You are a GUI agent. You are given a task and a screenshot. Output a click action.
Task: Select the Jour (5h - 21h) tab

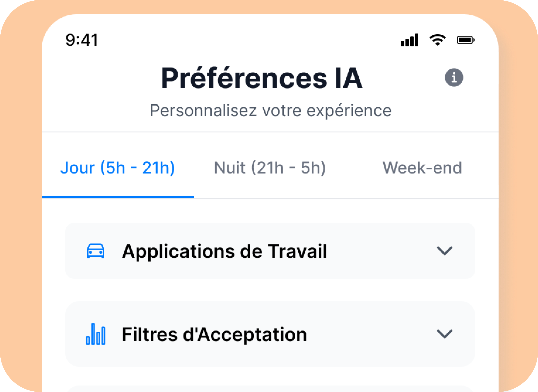pos(118,168)
